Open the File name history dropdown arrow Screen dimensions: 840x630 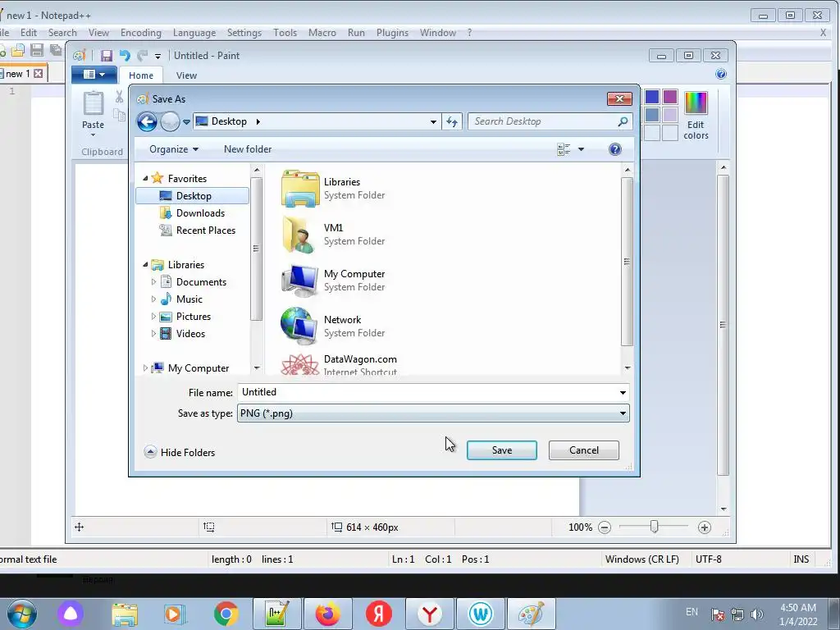point(623,393)
